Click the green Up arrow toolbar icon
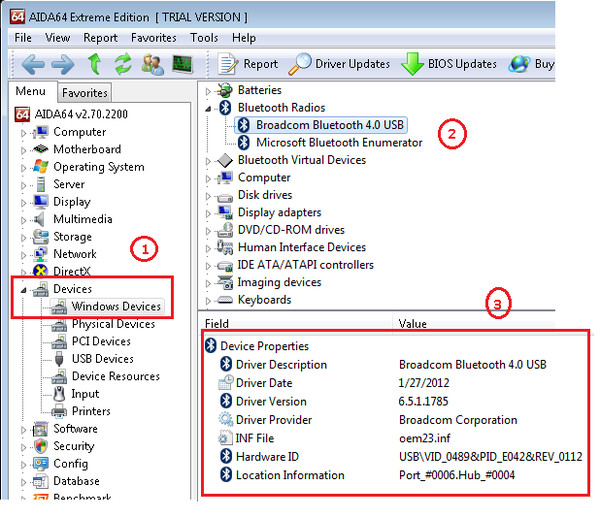The height and width of the screenshot is (518, 600). pos(95,64)
